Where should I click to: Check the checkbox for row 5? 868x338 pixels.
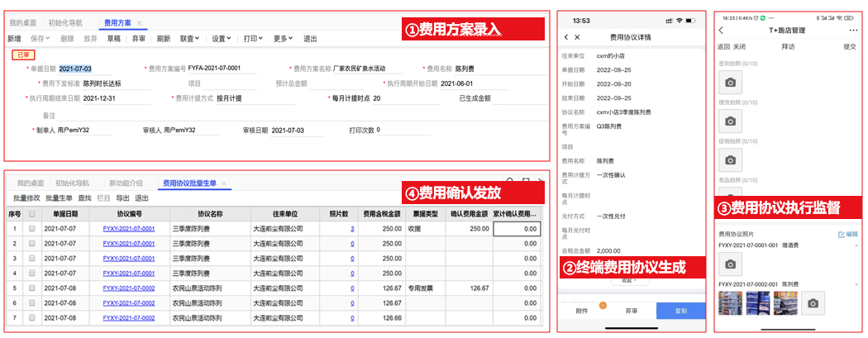pyautogui.click(x=32, y=288)
